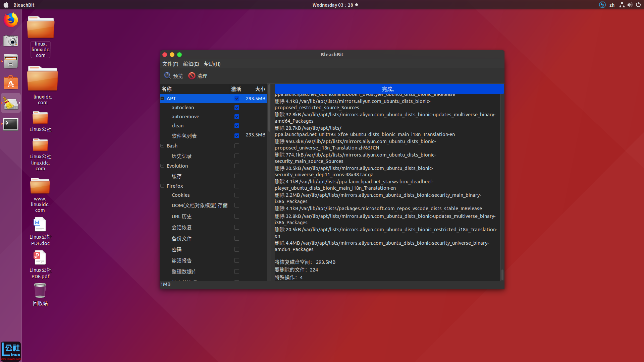The image size is (644, 362).
Task: Select the www.linuxidc.com desktop folder
Action: point(40,195)
